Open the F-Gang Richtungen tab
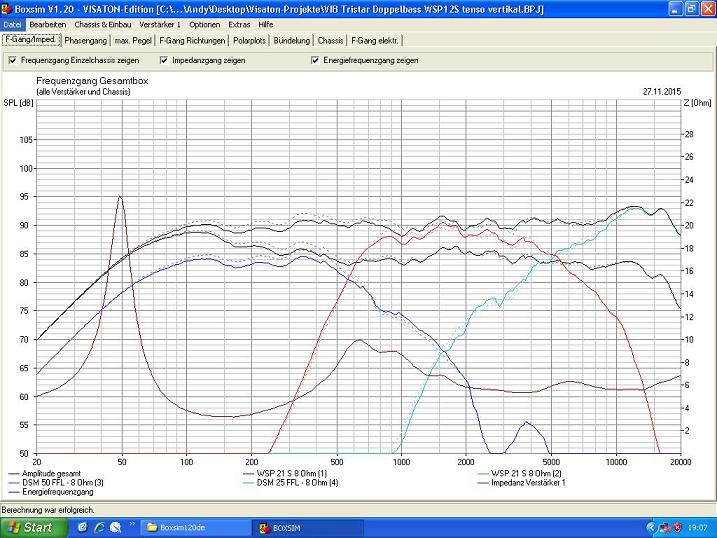The height and width of the screenshot is (538, 717). tap(192, 41)
